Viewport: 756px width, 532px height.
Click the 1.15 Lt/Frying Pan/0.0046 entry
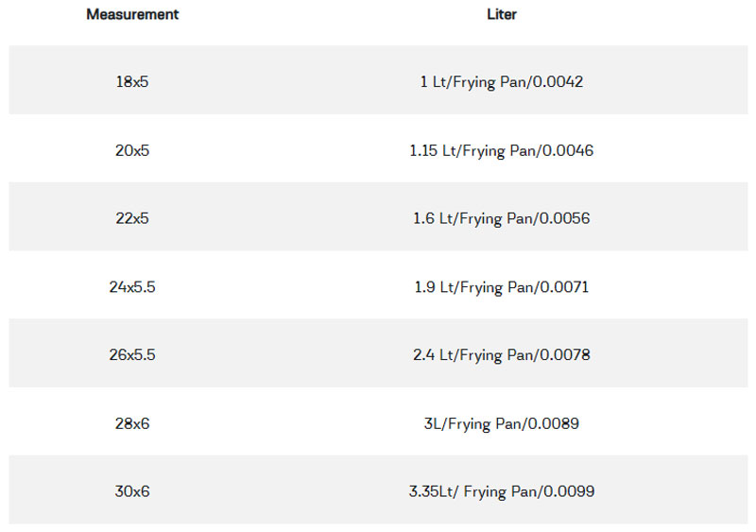(x=502, y=150)
